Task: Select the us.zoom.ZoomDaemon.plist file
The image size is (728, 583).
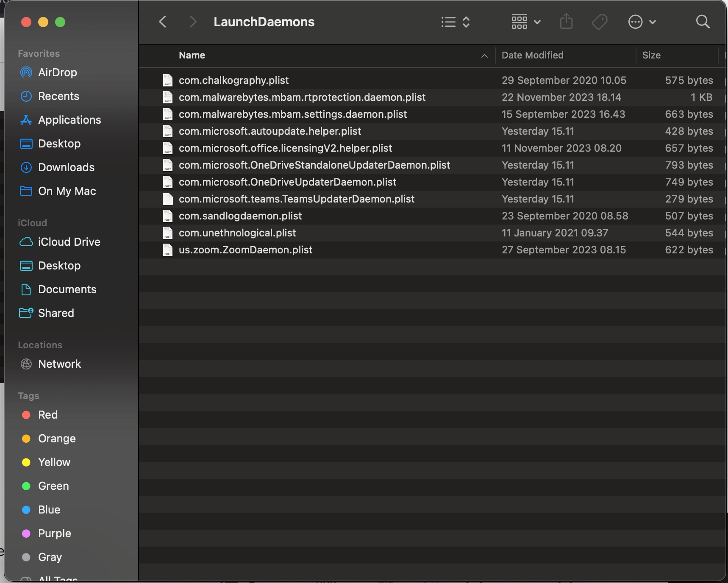Action: click(245, 250)
